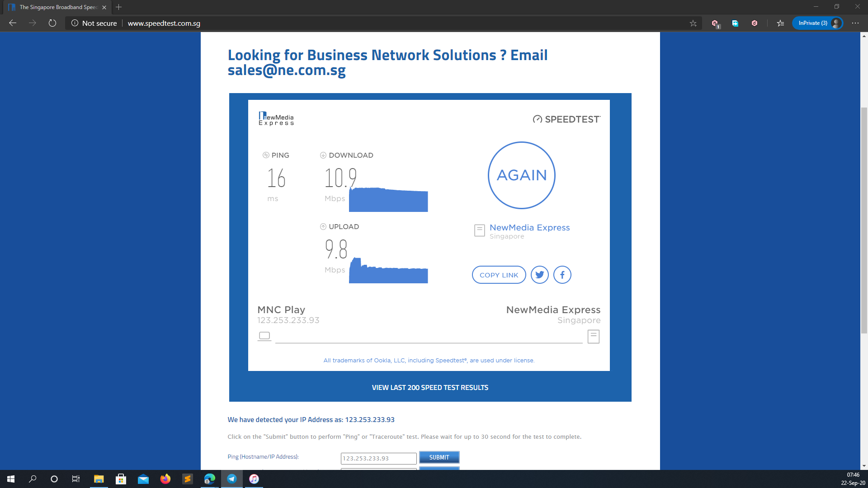Click the browser refresh icon
Image resolution: width=868 pixels, height=488 pixels.
pos(52,23)
